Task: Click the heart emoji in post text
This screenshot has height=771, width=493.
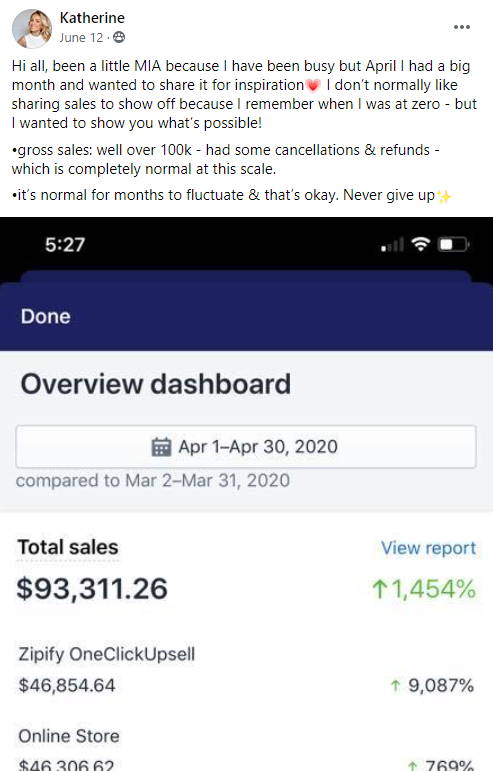Action: click(x=313, y=86)
